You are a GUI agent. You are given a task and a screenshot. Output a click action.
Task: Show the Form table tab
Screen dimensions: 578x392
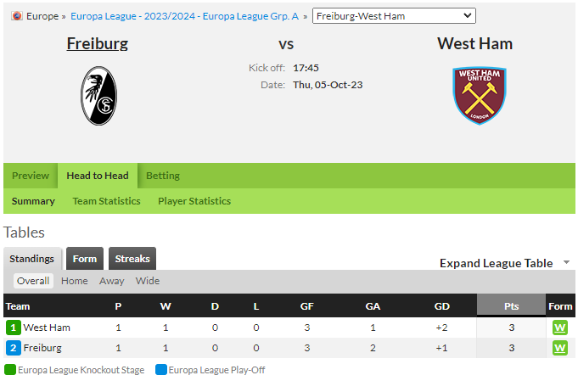85,259
